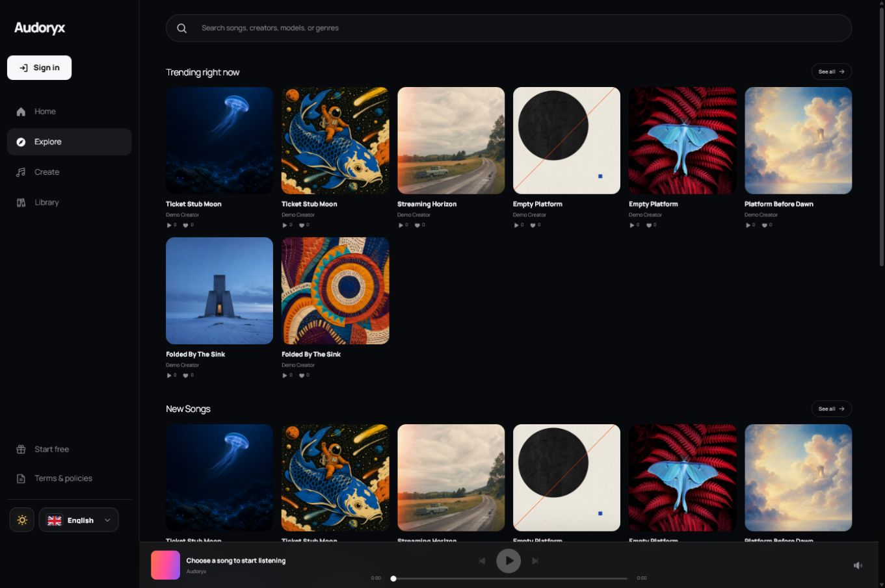
Task: Click the Explore compass icon
Action: tap(21, 142)
